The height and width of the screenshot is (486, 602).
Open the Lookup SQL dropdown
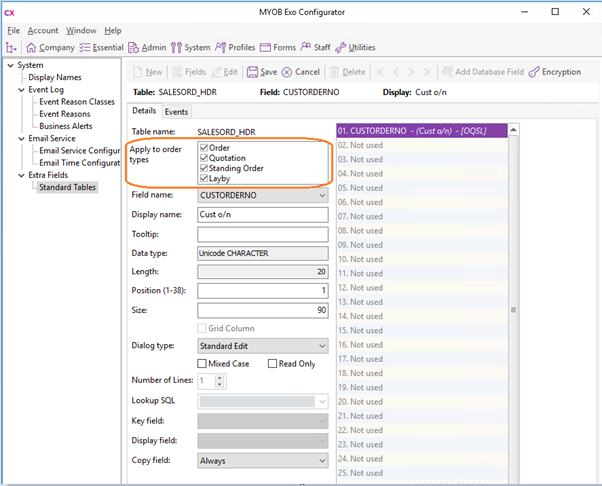[322, 402]
